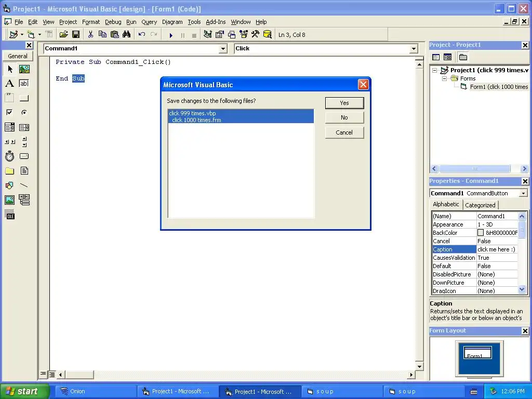The image size is (532, 399).
Task: Open the Diagram menu
Action: [172, 22]
